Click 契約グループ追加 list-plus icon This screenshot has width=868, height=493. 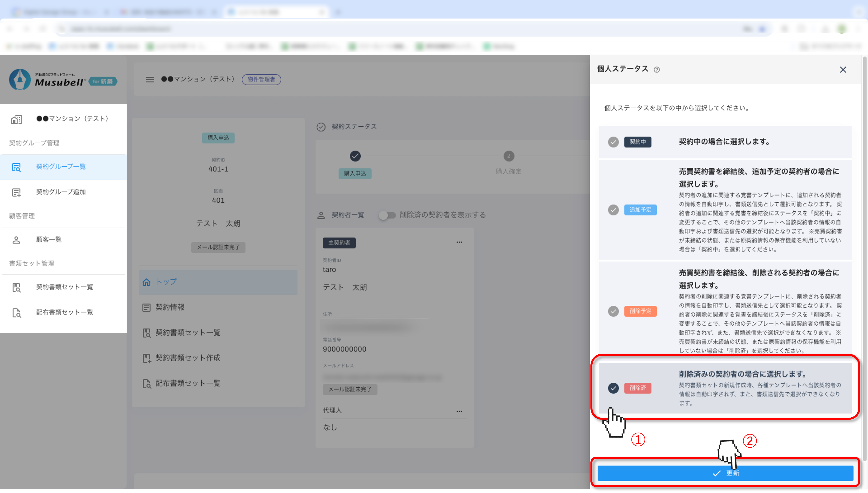(16, 192)
